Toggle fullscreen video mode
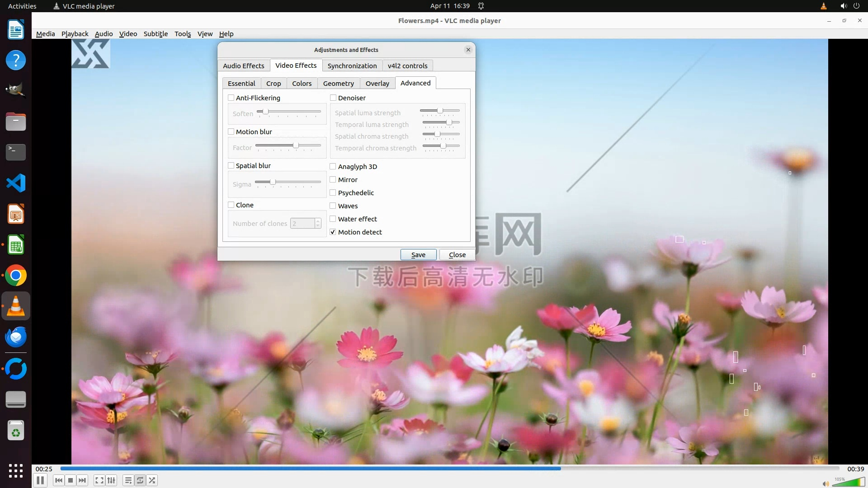 point(99,480)
